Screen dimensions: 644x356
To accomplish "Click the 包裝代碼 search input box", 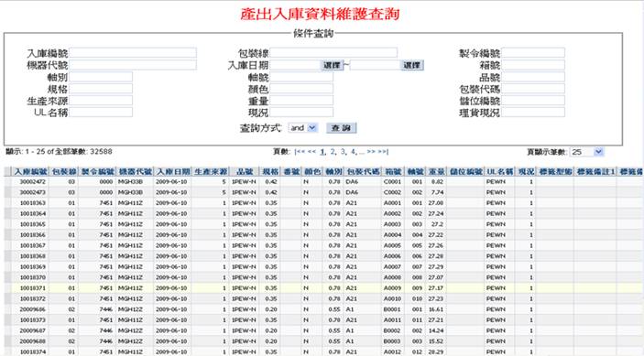I will [x=533, y=89].
